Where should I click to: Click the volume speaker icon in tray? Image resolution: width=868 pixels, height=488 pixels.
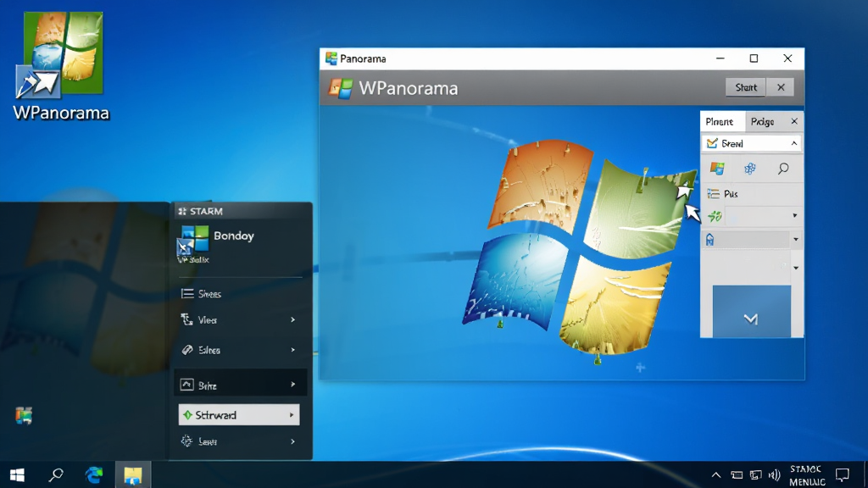point(775,474)
